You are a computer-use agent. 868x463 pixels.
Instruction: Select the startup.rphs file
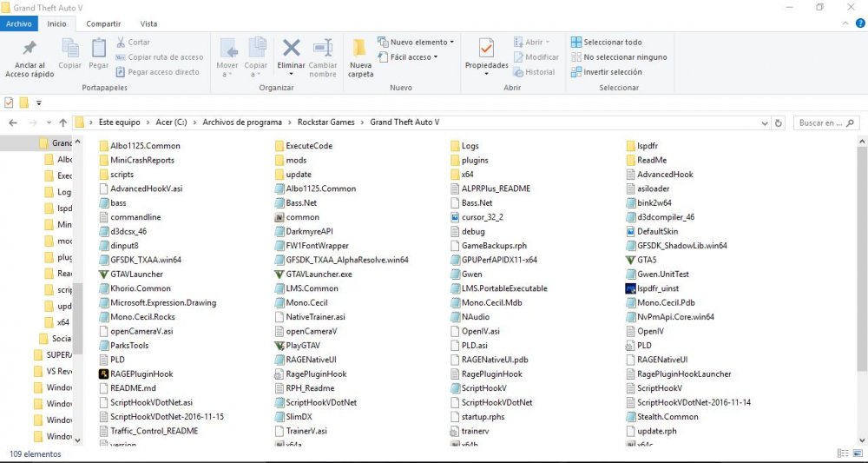point(477,417)
